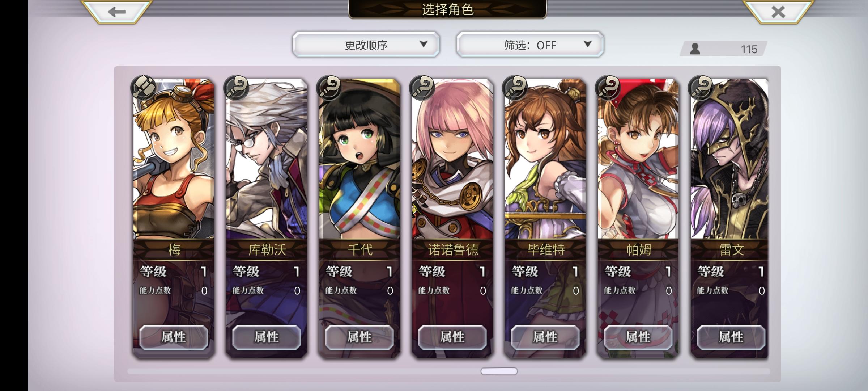Select the 毕维特 character name label
This screenshot has height=391, width=868.
click(x=546, y=250)
